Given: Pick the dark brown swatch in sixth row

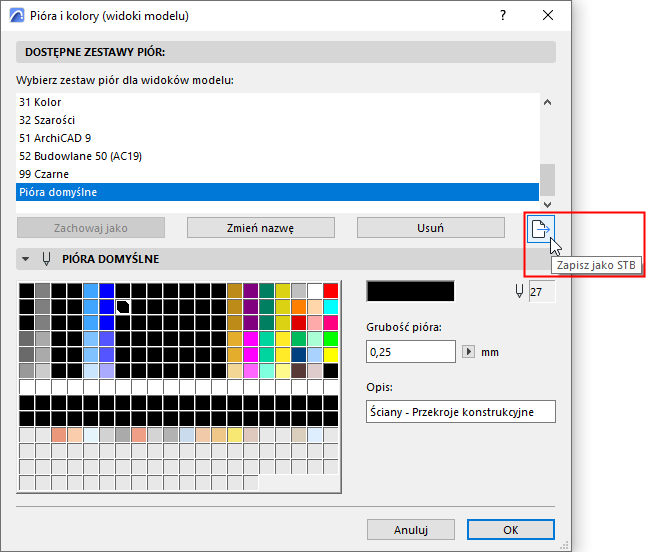Looking at the screenshot, I should pyautogui.click(x=298, y=371).
